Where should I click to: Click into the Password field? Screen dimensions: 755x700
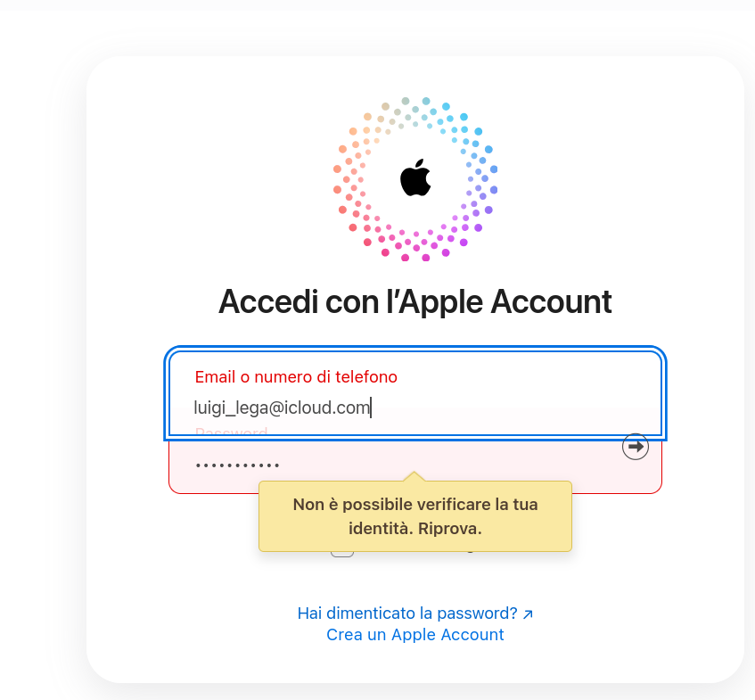pyautogui.click(x=446, y=465)
